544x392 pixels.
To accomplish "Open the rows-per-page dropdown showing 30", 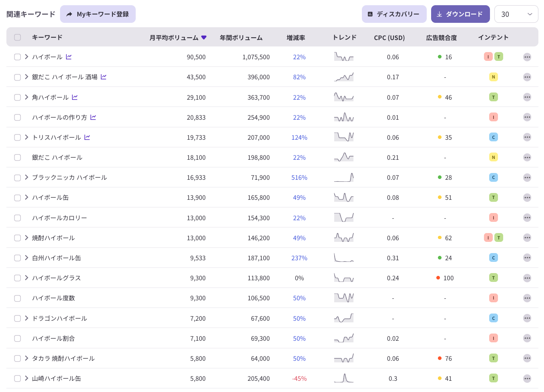I will [x=516, y=14].
